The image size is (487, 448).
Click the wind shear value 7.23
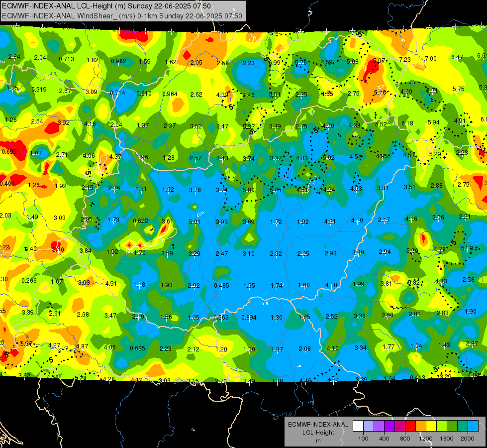pyautogui.click(x=405, y=59)
